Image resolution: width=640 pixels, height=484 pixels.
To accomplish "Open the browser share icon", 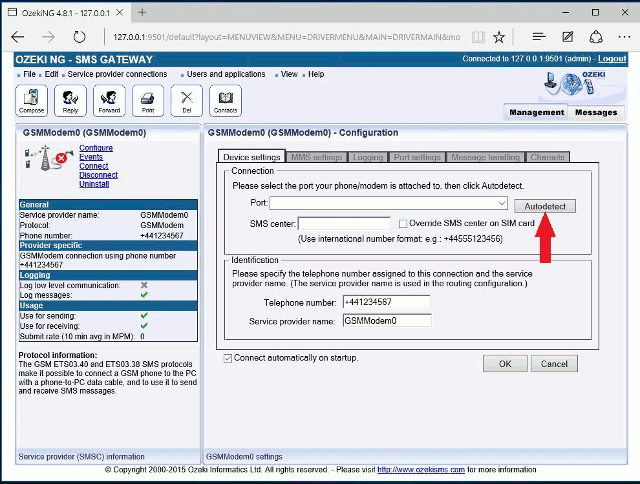I will (596, 37).
